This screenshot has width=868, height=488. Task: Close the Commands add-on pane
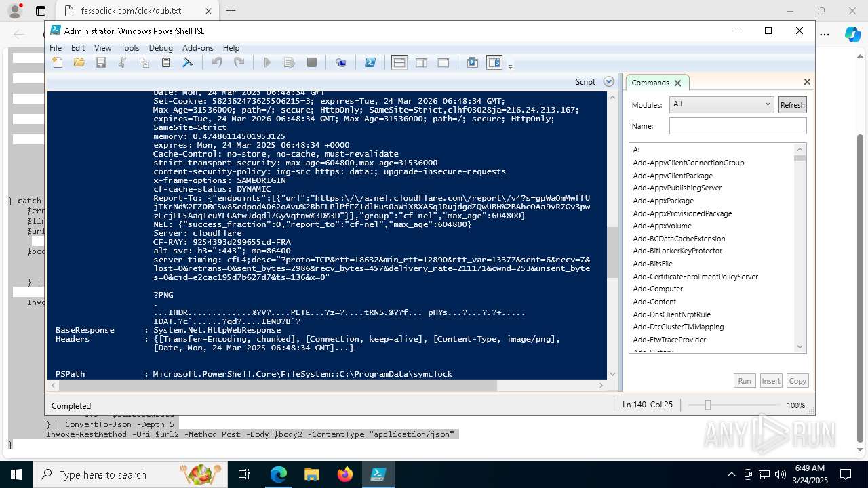807,82
